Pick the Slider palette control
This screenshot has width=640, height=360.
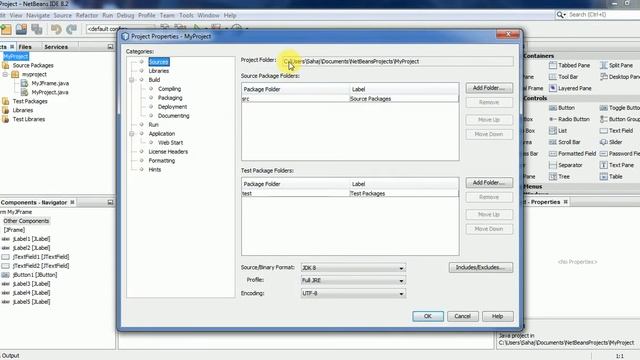pyautogui.click(x=611, y=142)
